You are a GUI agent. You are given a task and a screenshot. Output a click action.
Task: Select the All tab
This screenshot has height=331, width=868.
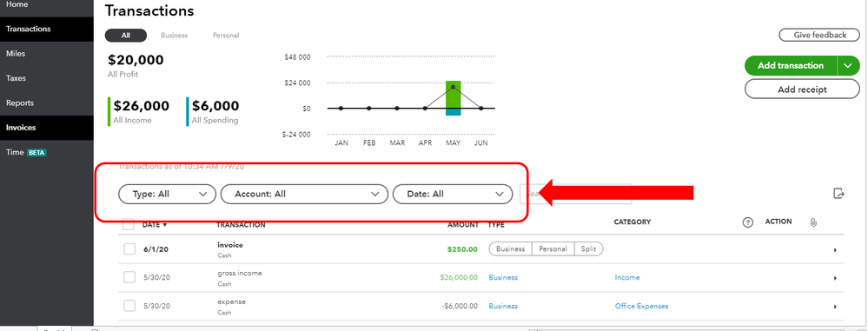(x=126, y=36)
